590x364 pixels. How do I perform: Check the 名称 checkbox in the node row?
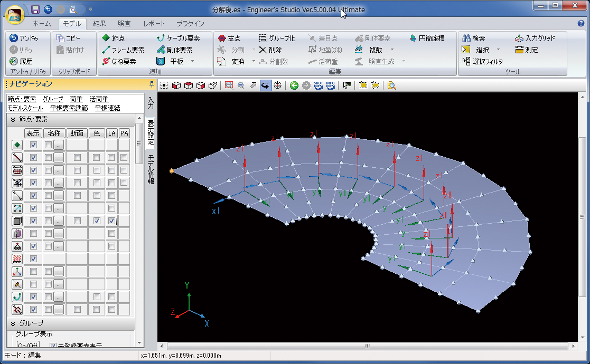(48, 145)
